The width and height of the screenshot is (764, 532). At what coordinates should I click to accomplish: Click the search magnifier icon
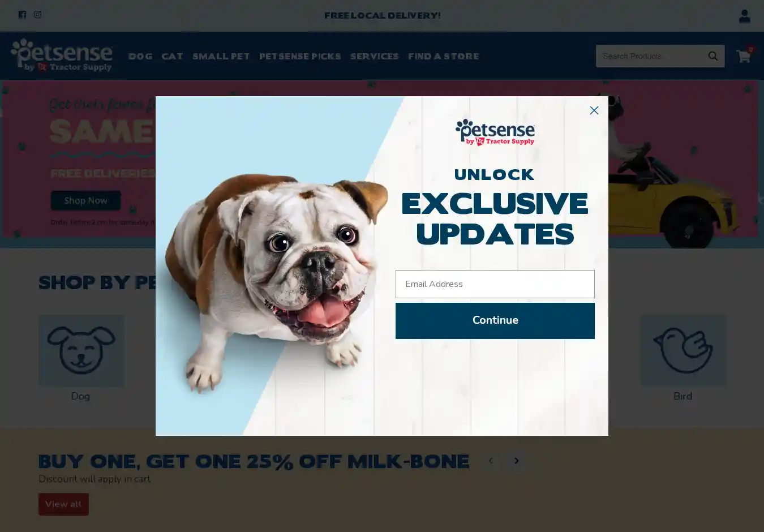(713, 56)
